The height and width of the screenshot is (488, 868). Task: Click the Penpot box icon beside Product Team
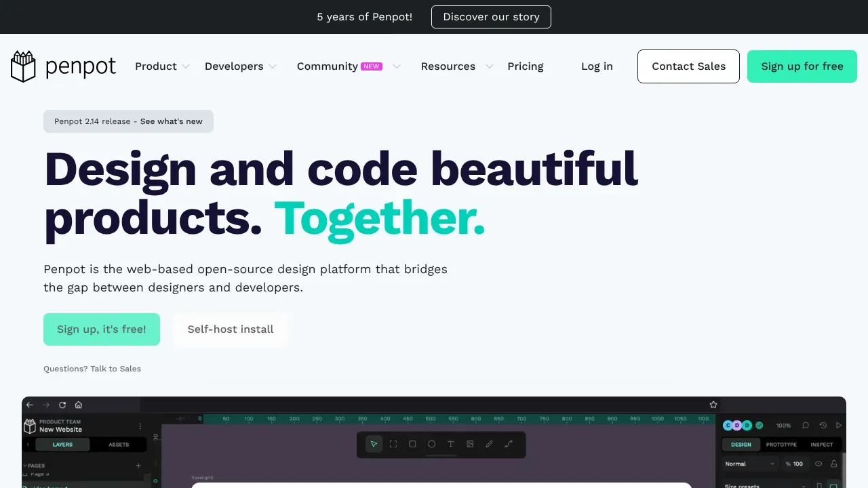[30, 426]
